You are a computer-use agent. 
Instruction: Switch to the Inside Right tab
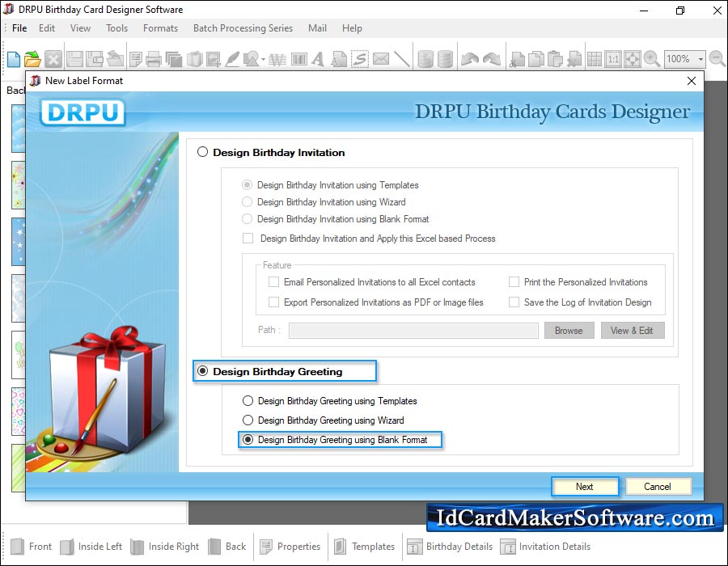[x=165, y=547]
